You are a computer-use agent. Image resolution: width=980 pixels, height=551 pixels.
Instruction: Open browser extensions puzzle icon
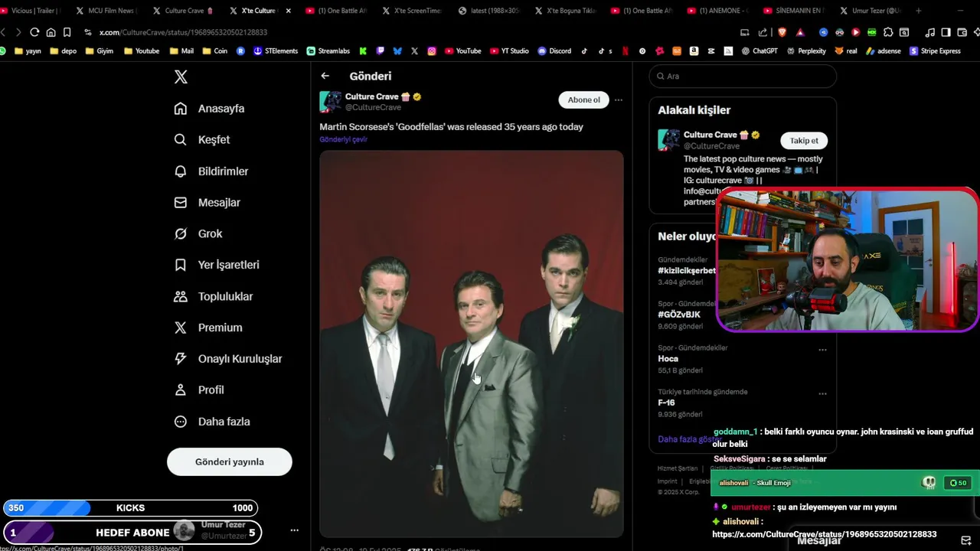pos(888,32)
